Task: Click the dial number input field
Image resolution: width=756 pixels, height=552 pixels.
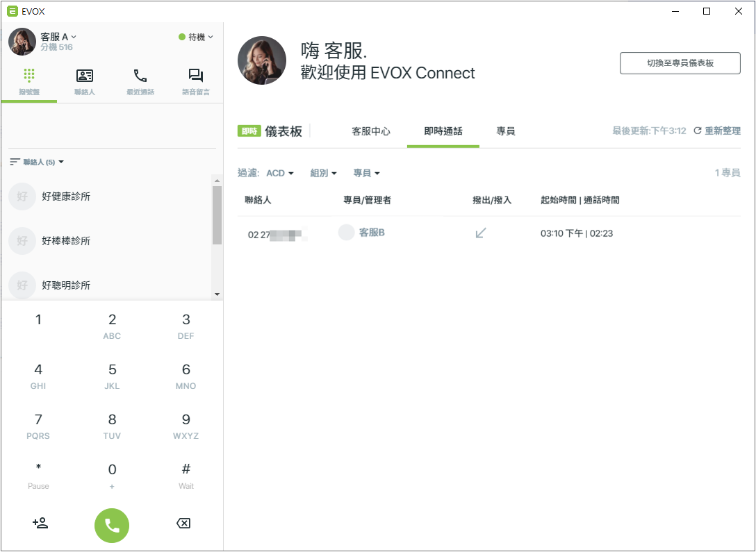Action: pyautogui.click(x=112, y=127)
